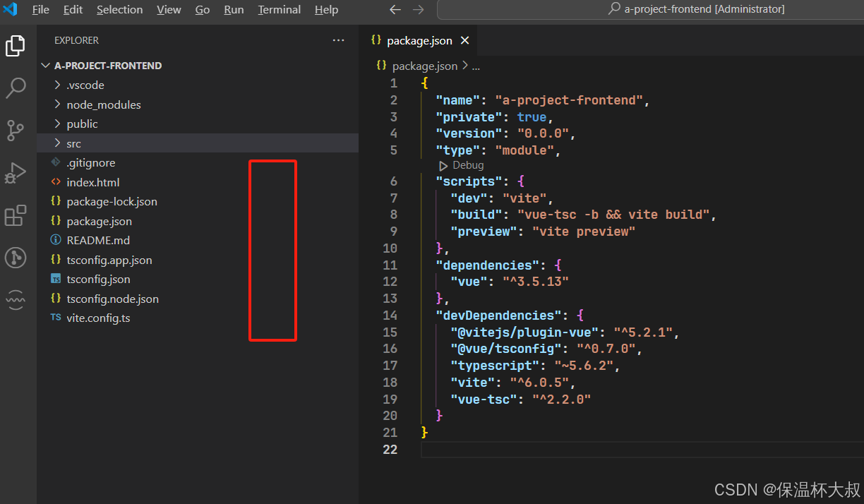The height and width of the screenshot is (504, 864).
Task: Open the Extensions view icon
Action: (16, 215)
